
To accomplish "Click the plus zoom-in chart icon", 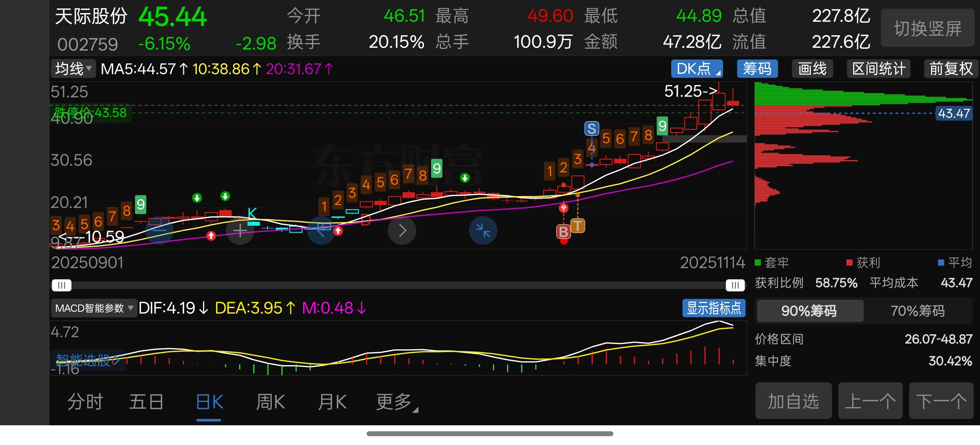I will click(x=240, y=230).
